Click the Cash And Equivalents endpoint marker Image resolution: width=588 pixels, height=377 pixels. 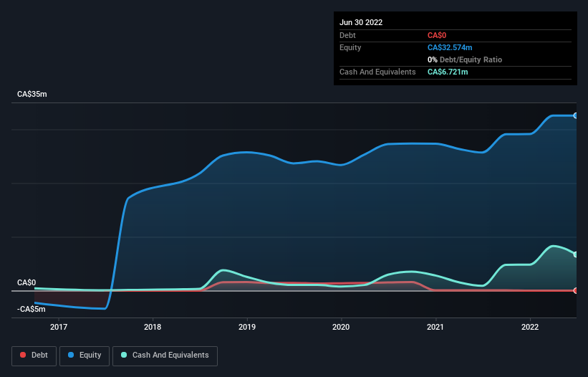[x=576, y=254]
